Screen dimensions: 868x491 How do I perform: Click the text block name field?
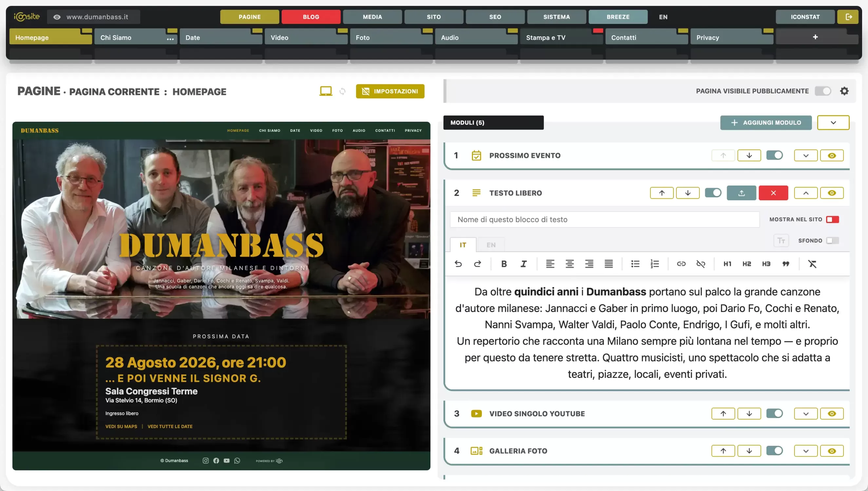click(605, 220)
